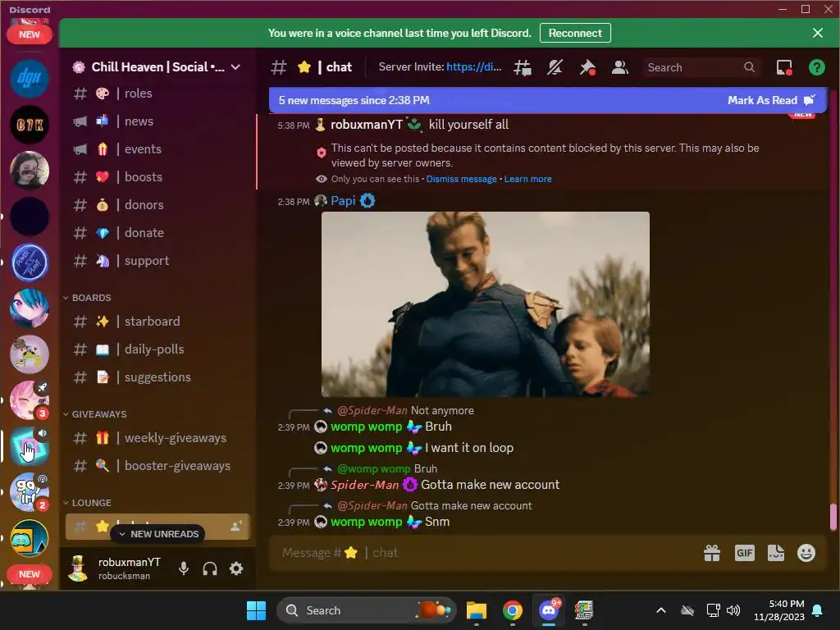Open File Explorer from taskbar

point(477,610)
